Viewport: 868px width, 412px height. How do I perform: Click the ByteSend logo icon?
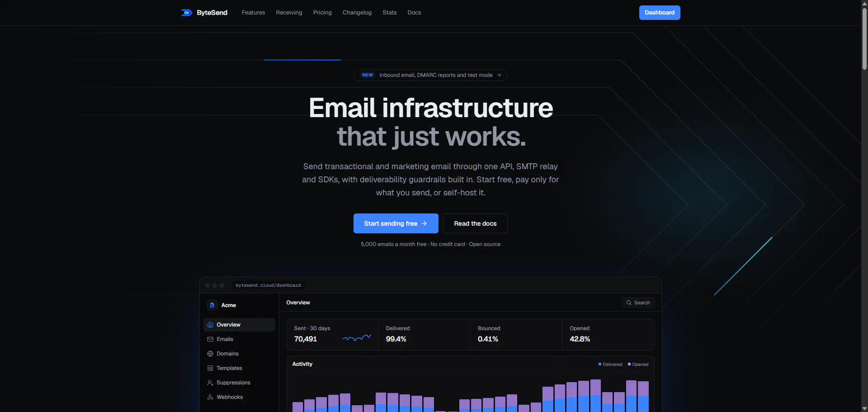(187, 13)
